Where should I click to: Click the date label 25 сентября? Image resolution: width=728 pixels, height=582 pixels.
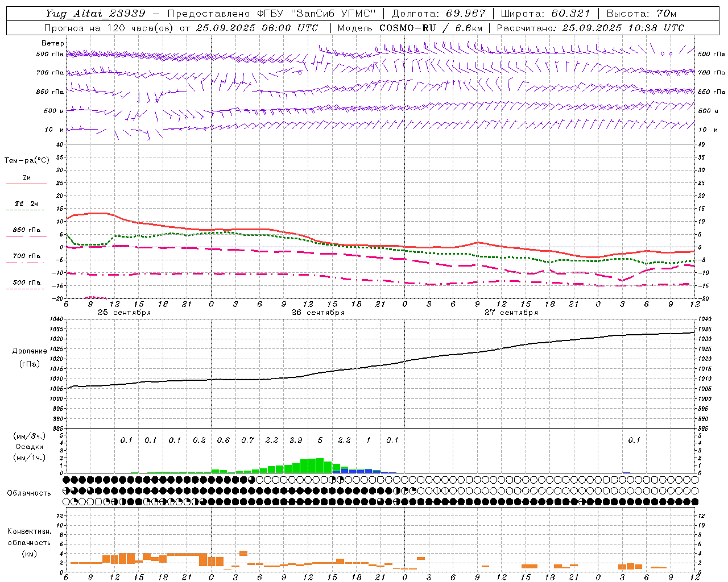(125, 313)
